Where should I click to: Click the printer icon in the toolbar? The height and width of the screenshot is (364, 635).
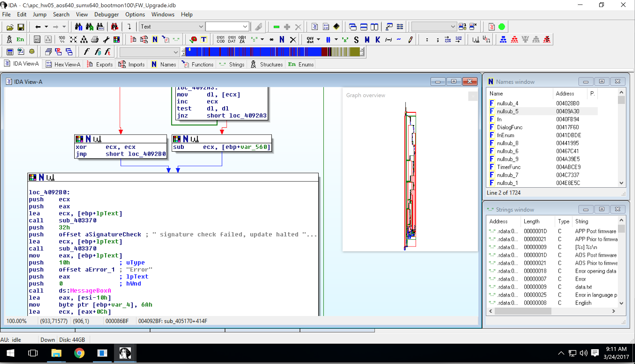(94, 40)
